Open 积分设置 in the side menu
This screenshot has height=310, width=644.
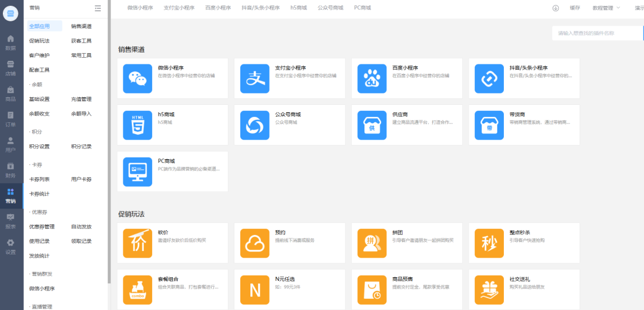click(x=39, y=147)
